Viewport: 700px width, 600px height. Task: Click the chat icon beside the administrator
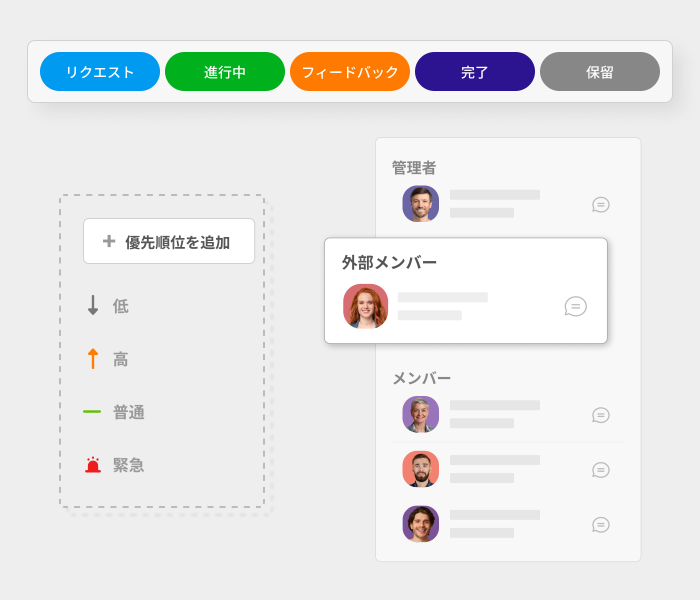[x=600, y=204]
